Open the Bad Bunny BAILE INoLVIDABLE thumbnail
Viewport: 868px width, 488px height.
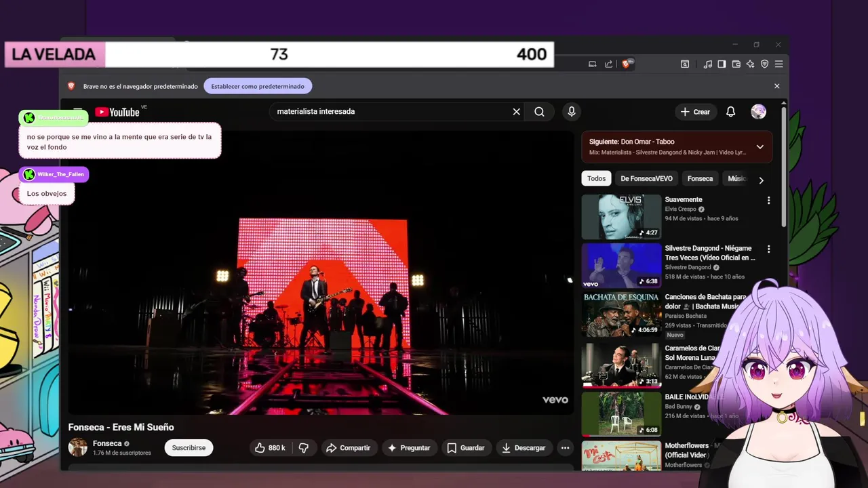(x=621, y=413)
